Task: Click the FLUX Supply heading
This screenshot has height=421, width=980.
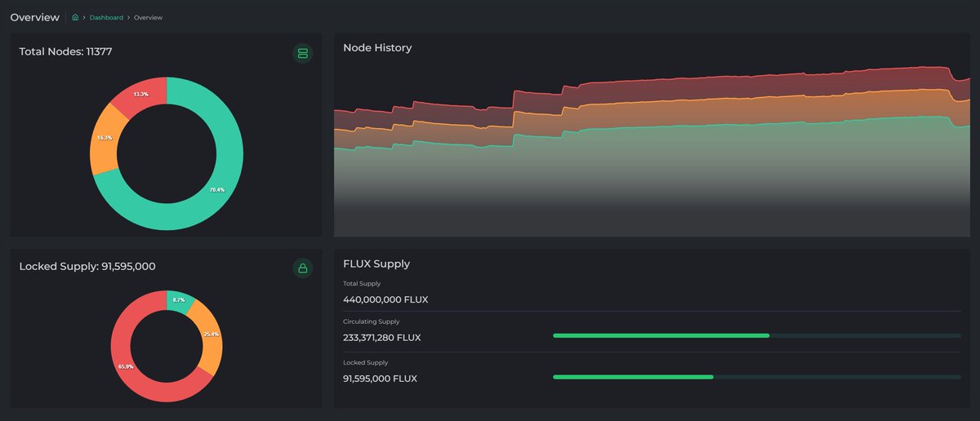Action: pyautogui.click(x=376, y=264)
